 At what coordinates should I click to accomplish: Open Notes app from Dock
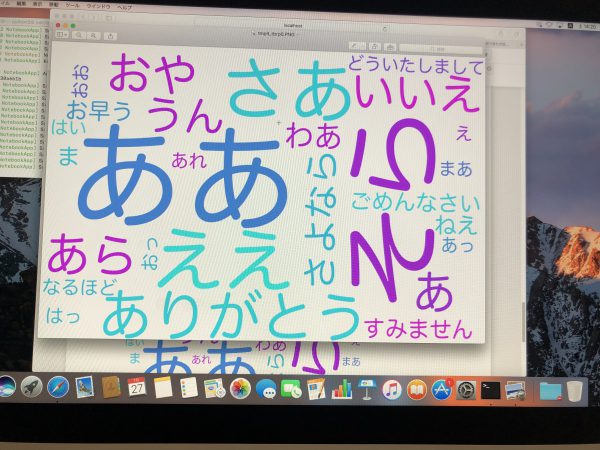click(163, 388)
